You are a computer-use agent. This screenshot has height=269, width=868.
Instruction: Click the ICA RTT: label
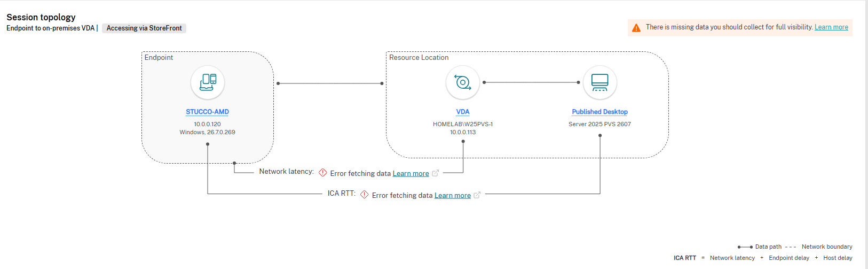[x=342, y=194]
